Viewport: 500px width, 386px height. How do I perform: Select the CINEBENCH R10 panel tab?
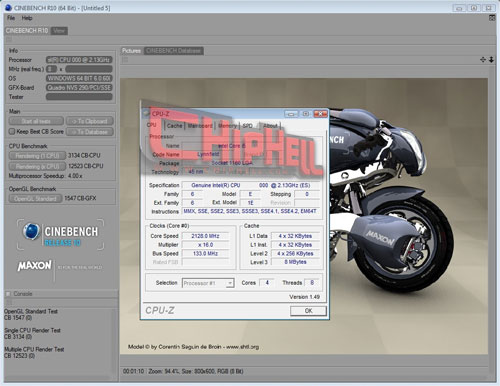point(27,31)
